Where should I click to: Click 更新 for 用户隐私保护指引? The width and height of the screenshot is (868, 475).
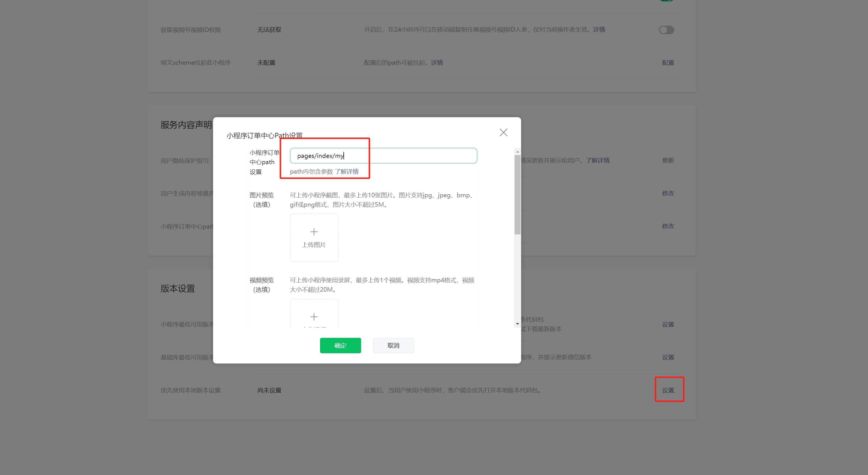click(x=668, y=160)
